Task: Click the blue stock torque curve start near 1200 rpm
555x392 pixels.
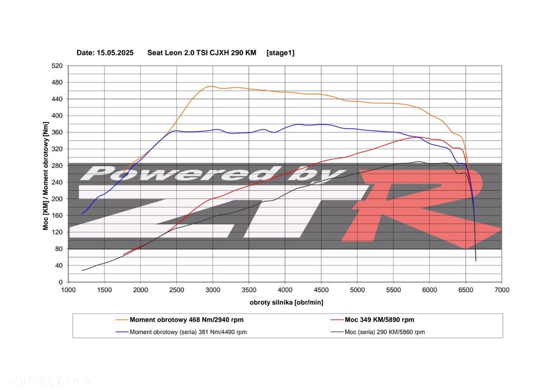Action: point(83,213)
